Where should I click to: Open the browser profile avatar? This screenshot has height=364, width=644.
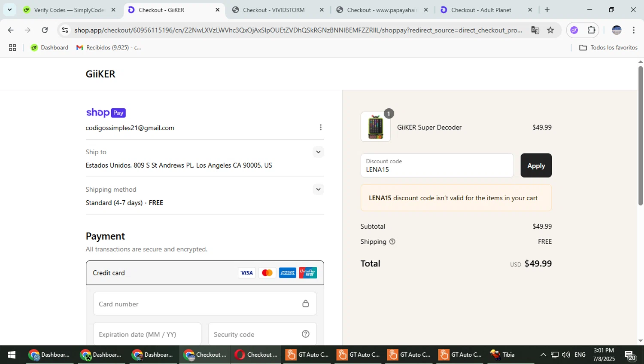(617, 30)
